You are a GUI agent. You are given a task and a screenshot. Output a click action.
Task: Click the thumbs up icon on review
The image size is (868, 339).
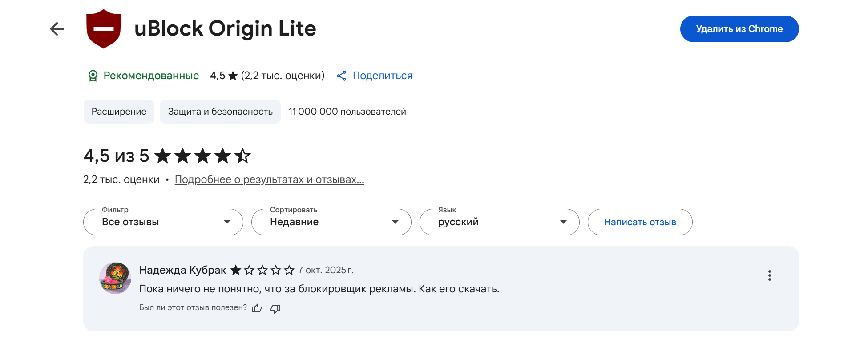257,308
